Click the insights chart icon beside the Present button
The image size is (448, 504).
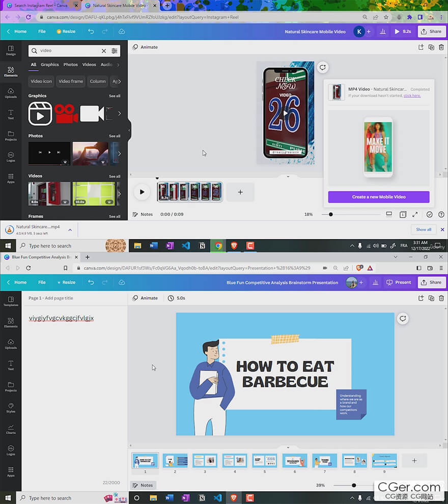[376, 282]
